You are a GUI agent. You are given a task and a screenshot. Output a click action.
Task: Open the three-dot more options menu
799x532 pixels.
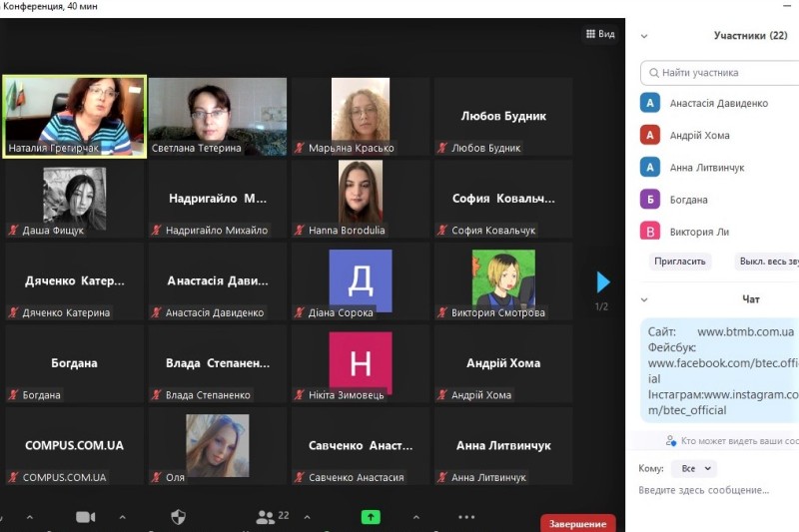pyautogui.click(x=466, y=517)
